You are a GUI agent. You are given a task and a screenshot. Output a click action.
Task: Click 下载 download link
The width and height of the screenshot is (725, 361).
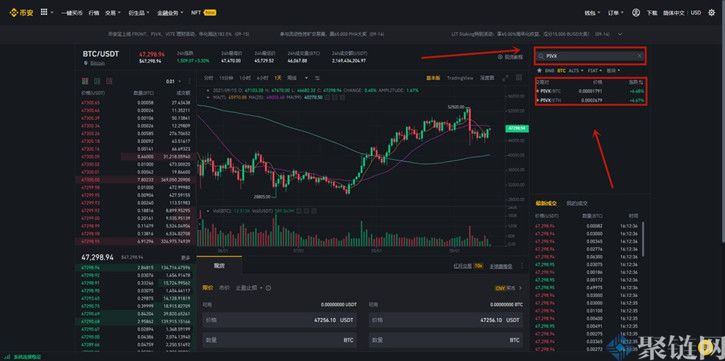click(x=652, y=13)
